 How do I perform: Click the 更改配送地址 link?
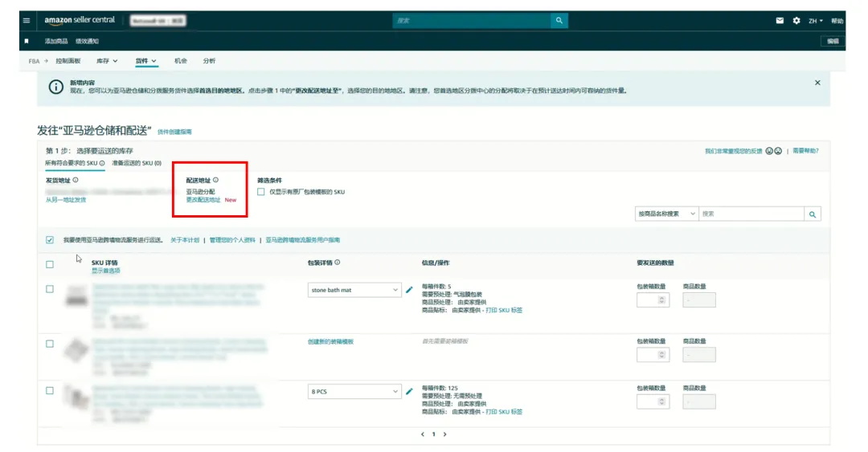[203, 200]
